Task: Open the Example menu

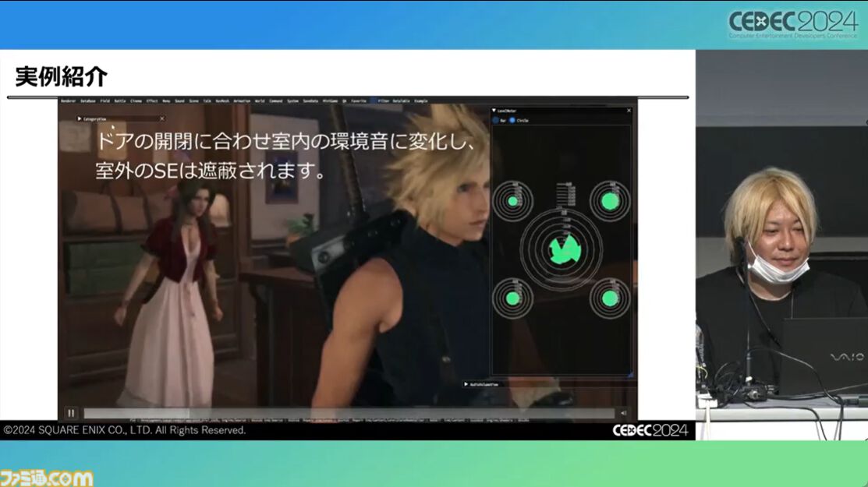Action: [421, 101]
